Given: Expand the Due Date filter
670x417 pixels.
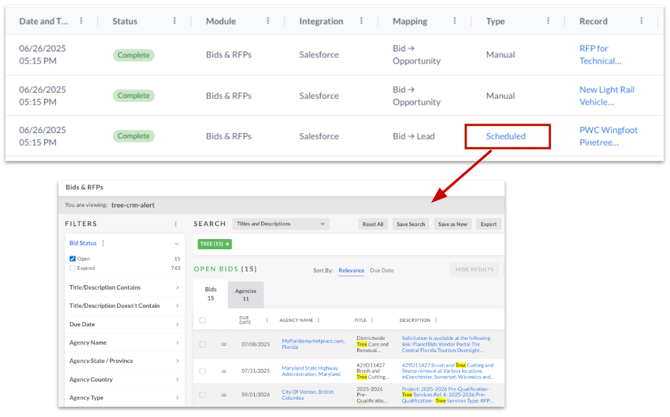Looking at the screenshot, I should click(124, 324).
